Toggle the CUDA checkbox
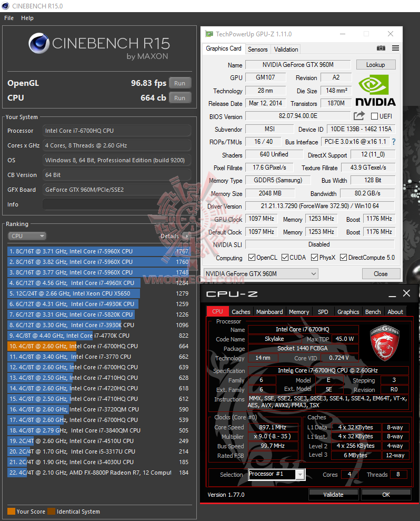 (285, 258)
